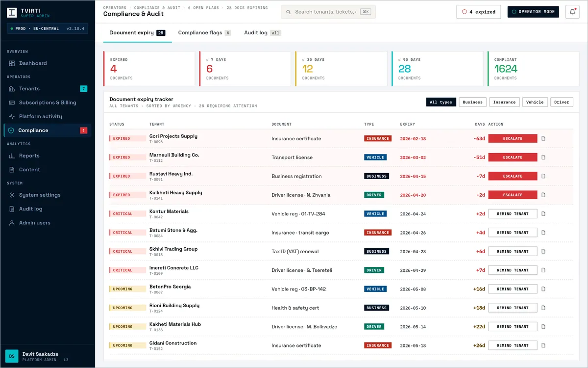Remind tenant Imereti Concrete LLC
Image resolution: width=588 pixels, height=368 pixels.
pos(513,270)
